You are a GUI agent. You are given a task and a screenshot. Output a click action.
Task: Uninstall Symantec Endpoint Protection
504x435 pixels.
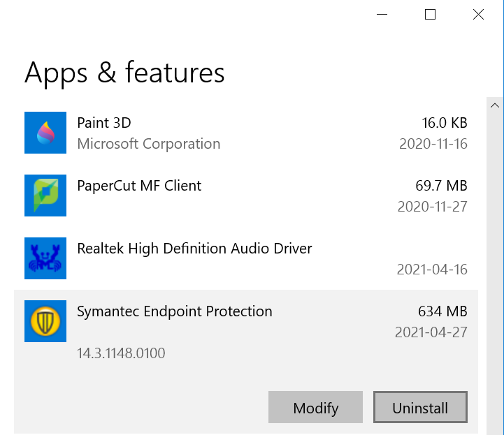pyautogui.click(x=420, y=407)
